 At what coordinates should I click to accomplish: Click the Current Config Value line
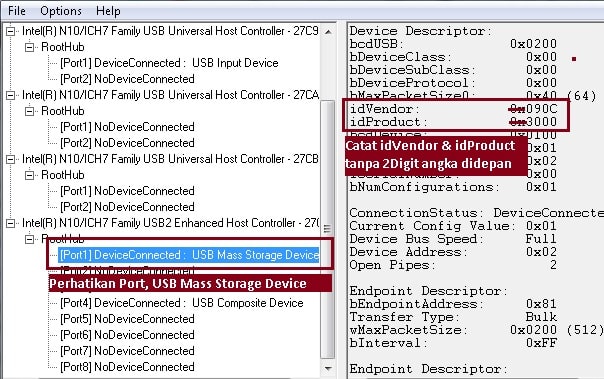453,226
